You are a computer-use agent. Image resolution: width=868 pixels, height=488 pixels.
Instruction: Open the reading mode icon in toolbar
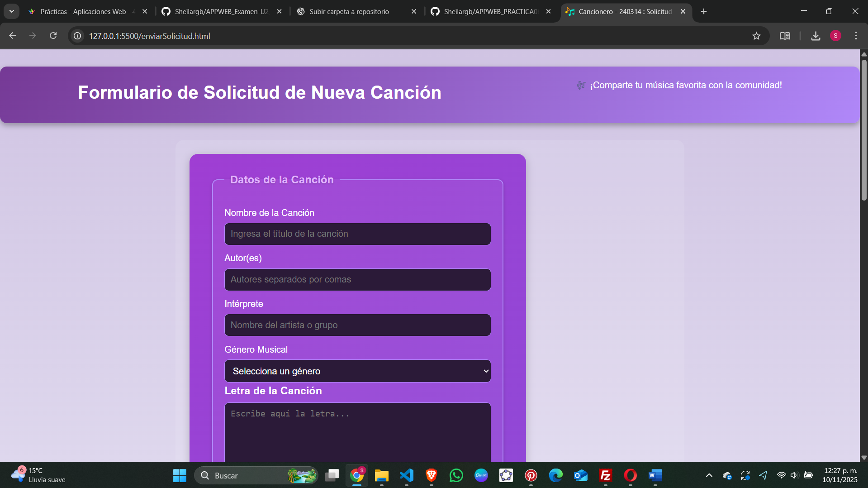[x=785, y=36]
